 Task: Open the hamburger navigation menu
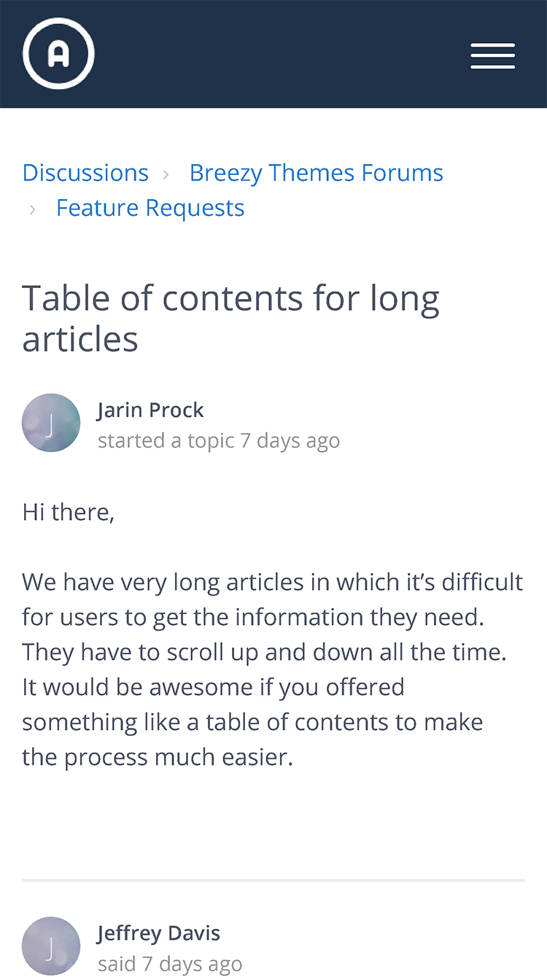click(493, 56)
